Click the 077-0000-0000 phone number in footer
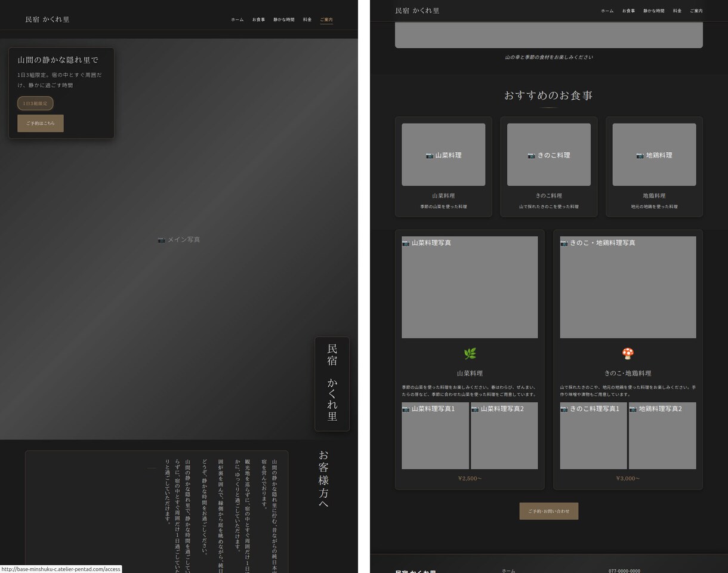 pos(624,571)
